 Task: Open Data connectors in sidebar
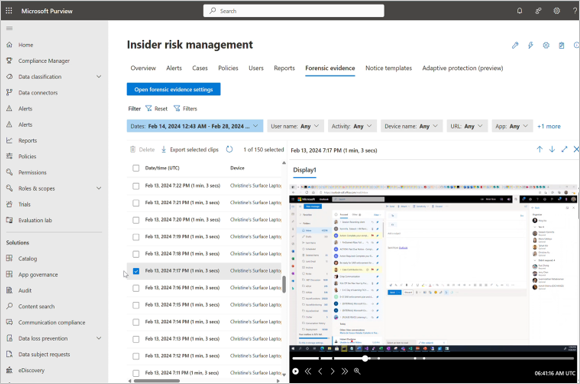click(38, 92)
